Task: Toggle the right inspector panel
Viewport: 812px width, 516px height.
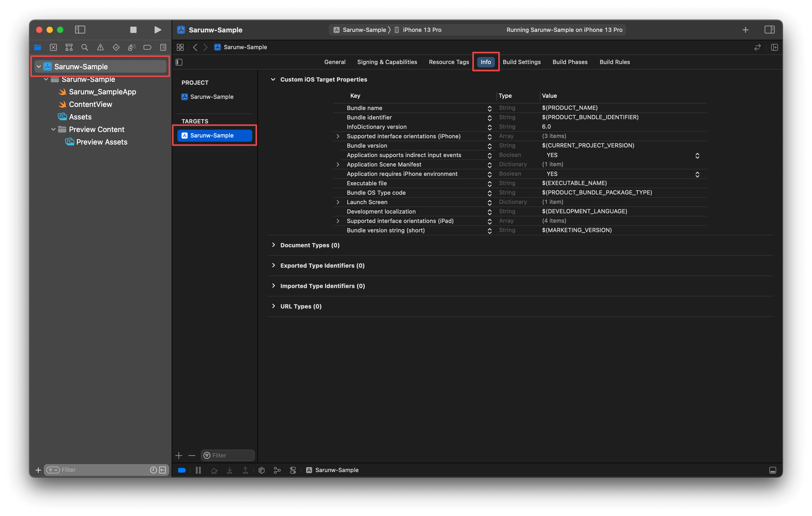Action: [769, 30]
